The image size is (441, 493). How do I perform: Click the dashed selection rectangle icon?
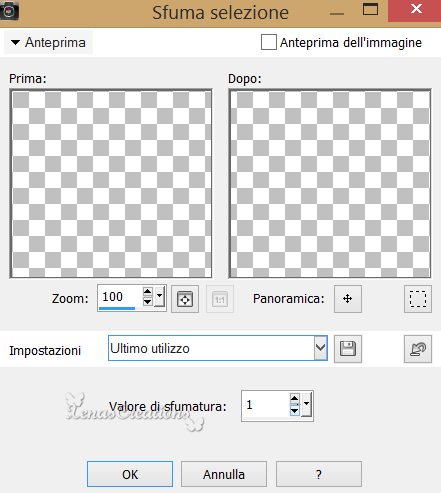[x=418, y=299]
